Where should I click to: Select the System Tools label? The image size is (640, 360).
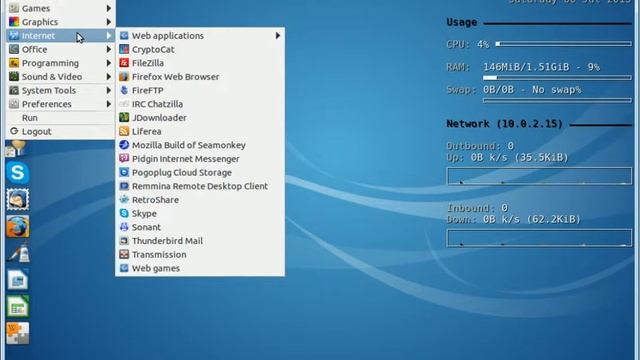point(49,91)
